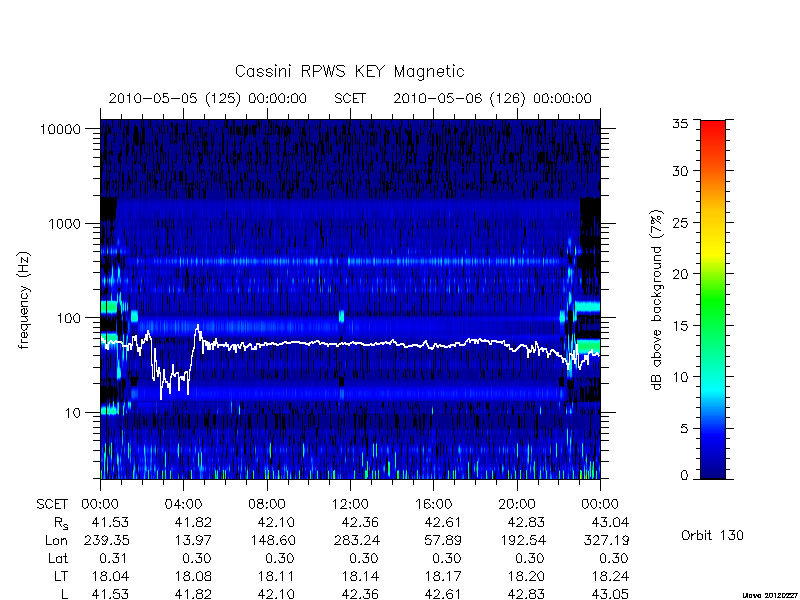Click the 'frequency (Hz)' axis label
Viewport: 800px width, 600px height.
(24, 300)
